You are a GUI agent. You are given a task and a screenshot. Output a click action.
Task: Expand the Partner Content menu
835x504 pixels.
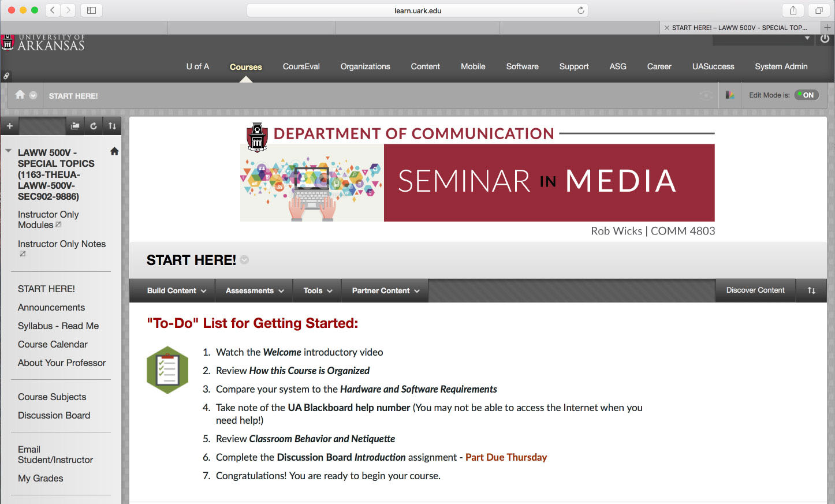(385, 290)
